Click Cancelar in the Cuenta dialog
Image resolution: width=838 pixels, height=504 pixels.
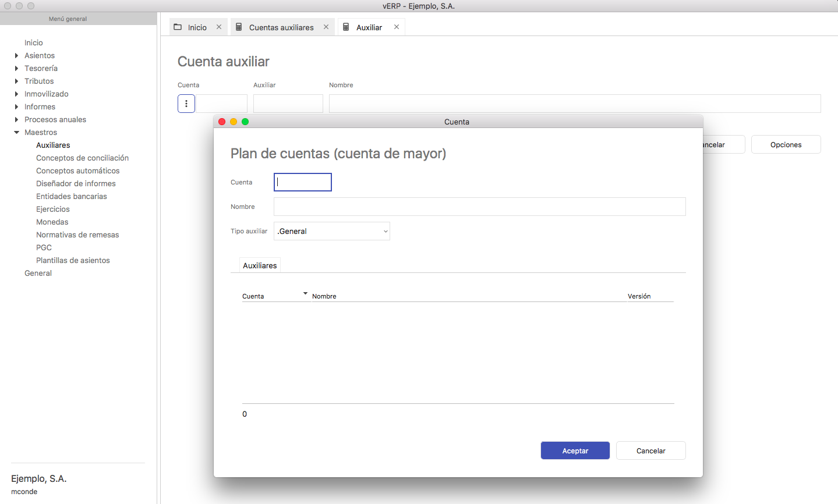click(650, 451)
